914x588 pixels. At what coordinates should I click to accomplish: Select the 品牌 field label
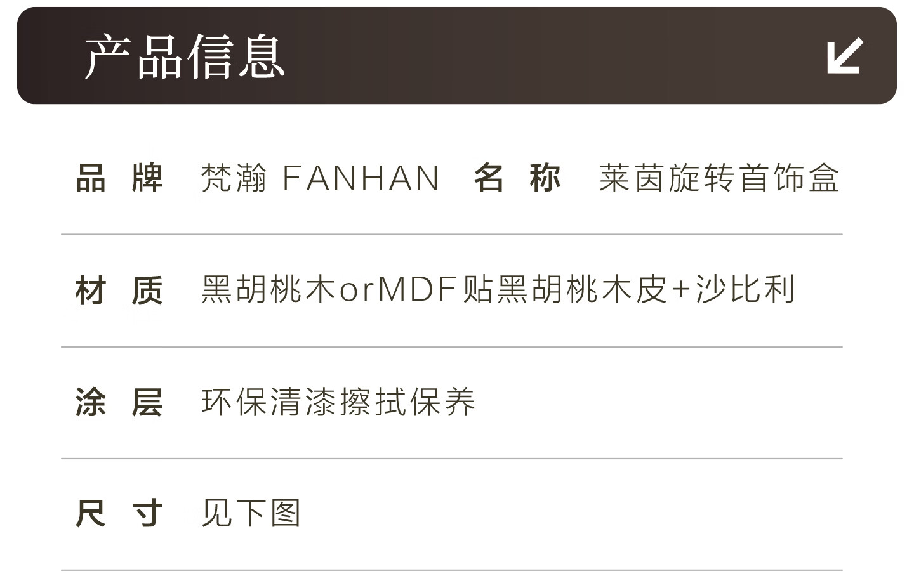coord(119,178)
